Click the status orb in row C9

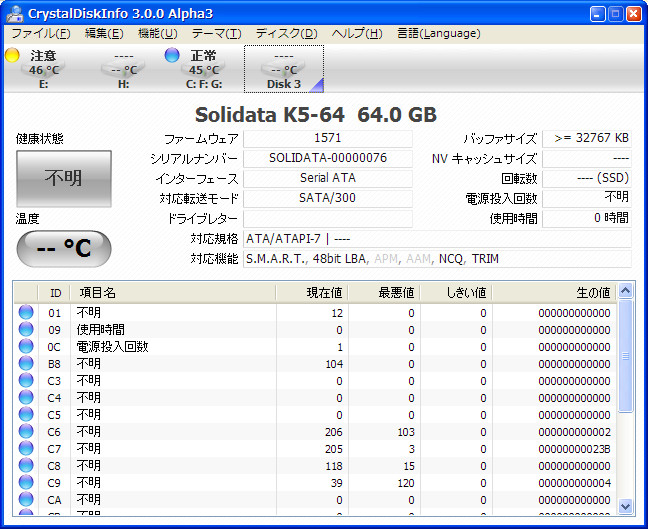(26, 482)
